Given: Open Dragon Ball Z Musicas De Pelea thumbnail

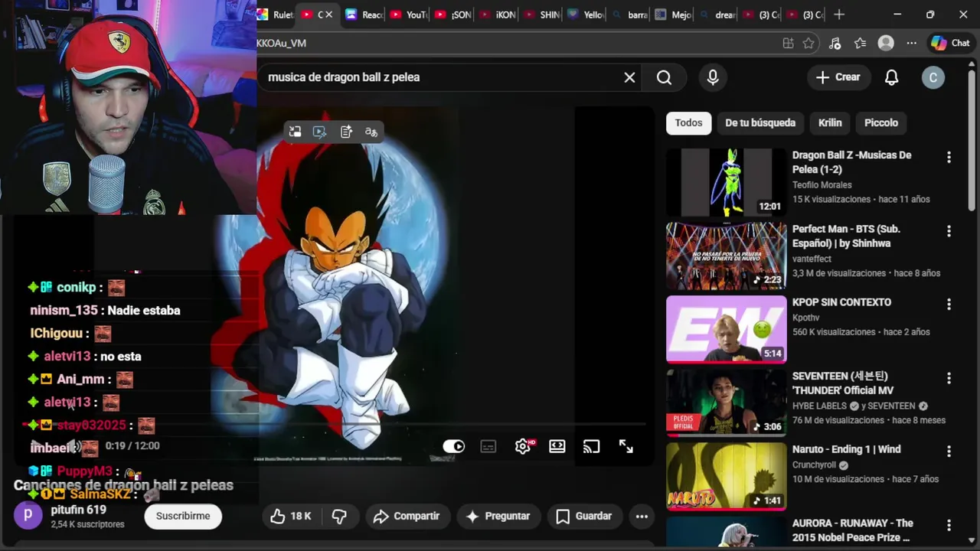Looking at the screenshot, I should coord(726,182).
